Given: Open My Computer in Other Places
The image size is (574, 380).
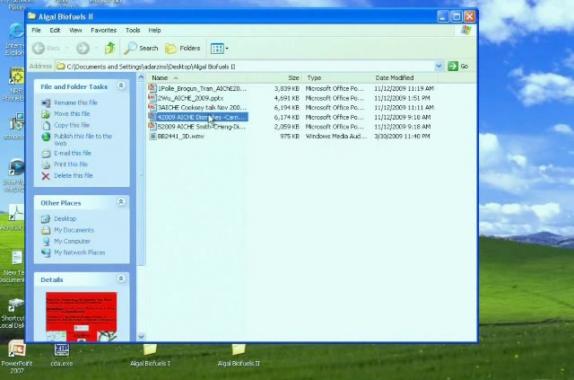Looking at the screenshot, I should tap(72, 241).
